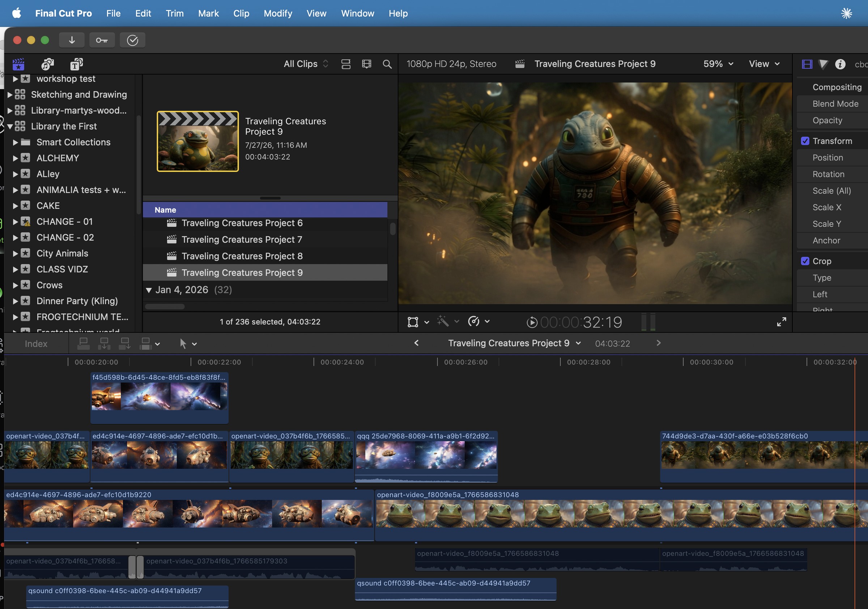Open the viewer View options dropdown

764,64
